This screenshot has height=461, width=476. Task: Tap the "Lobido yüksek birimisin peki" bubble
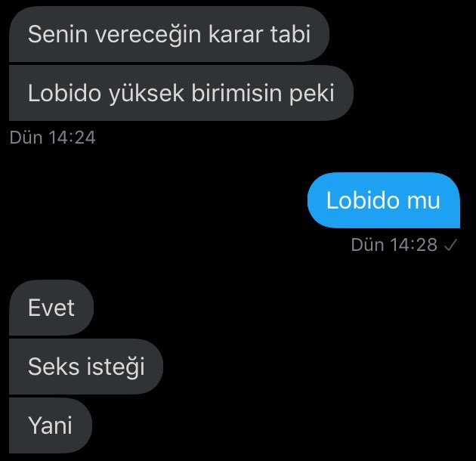tap(181, 93)
